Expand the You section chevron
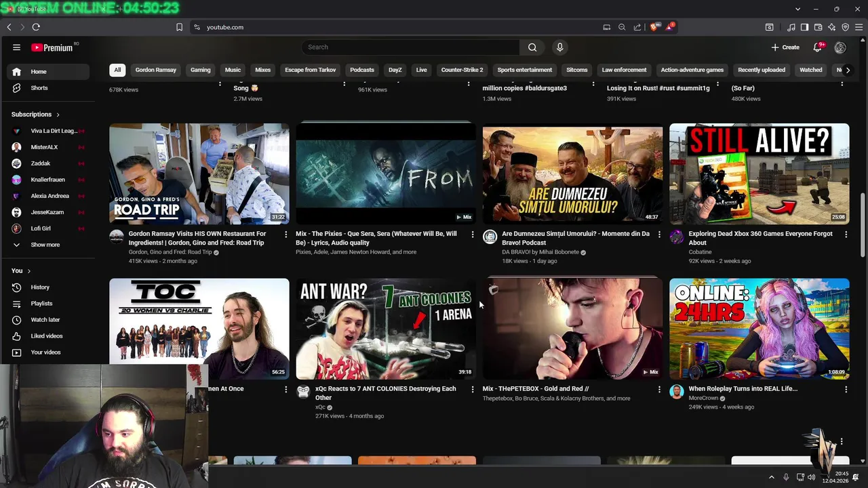Image resolution: width=868 pixels, height=488 pixels. pyautogui.click(x=28, y=271)
